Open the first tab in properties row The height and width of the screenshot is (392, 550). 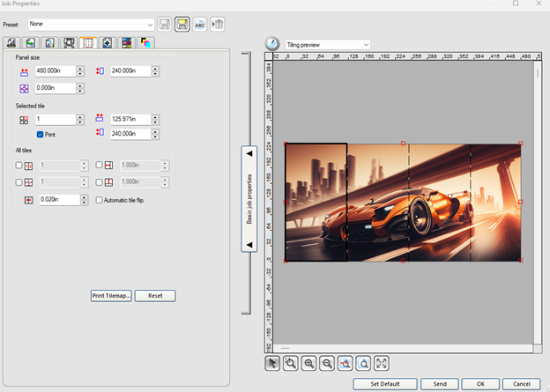[x=11, y=43]
